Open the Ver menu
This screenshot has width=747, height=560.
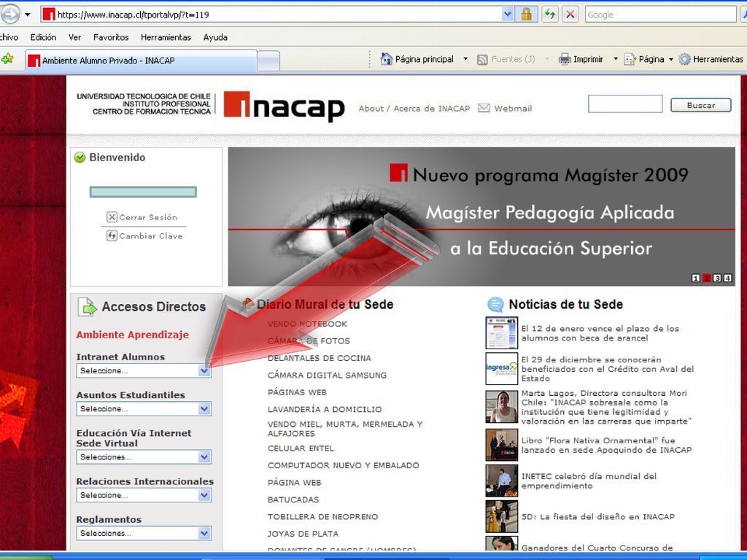75,37
